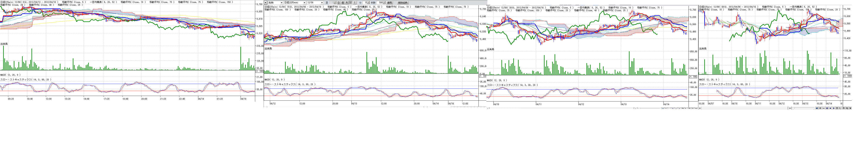Click the chart scroll slider thumb
Viewport: 868px width, 151px height.
click(794, 108)
